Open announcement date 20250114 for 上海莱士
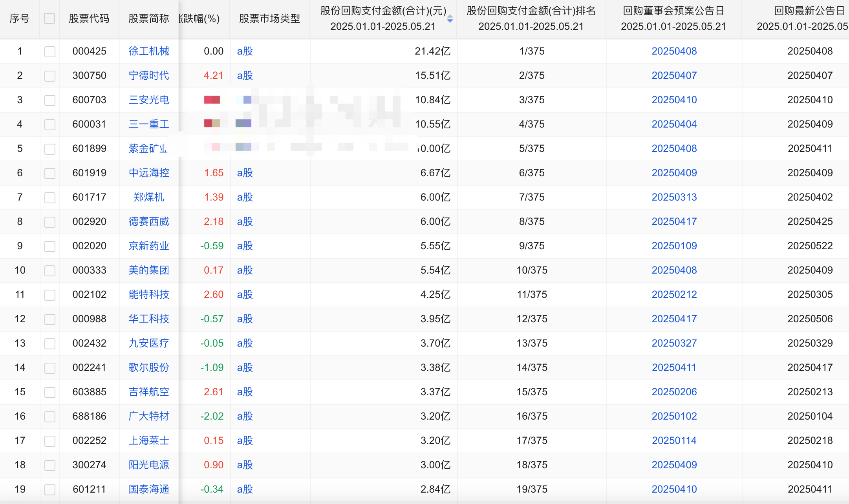Screen dimensions: 849x504 [674, 440]
